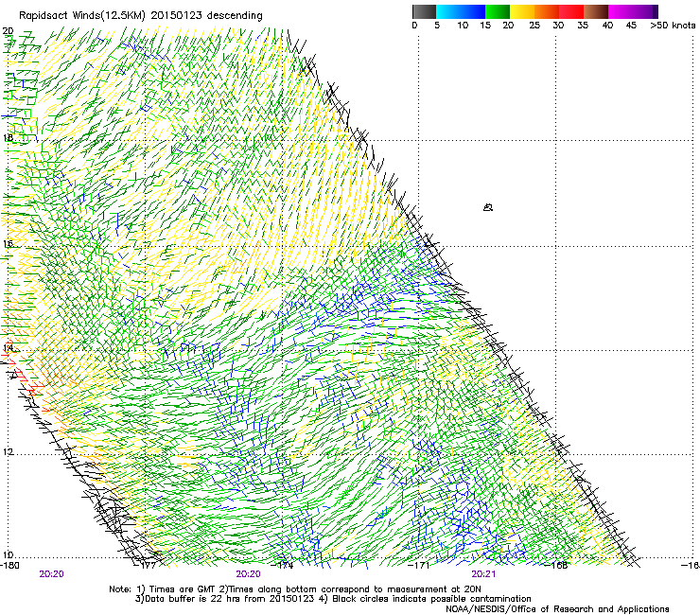Click the latitude label '20'

click(8, 31)
